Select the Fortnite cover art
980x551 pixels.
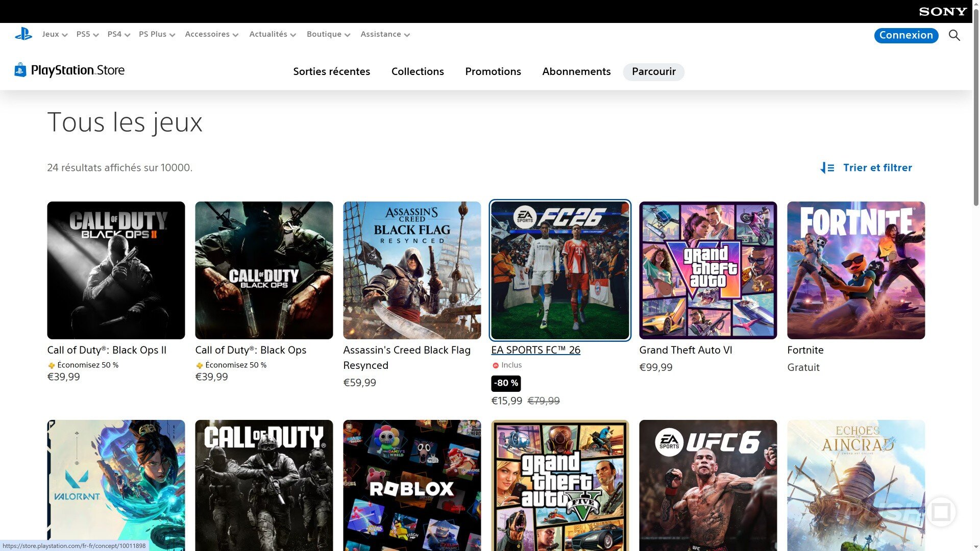pos(856,270)
